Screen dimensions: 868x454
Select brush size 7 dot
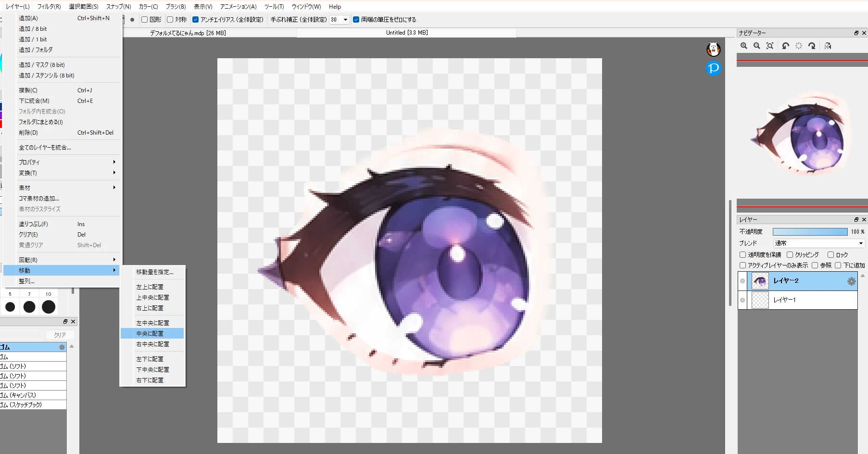(29, 307)
